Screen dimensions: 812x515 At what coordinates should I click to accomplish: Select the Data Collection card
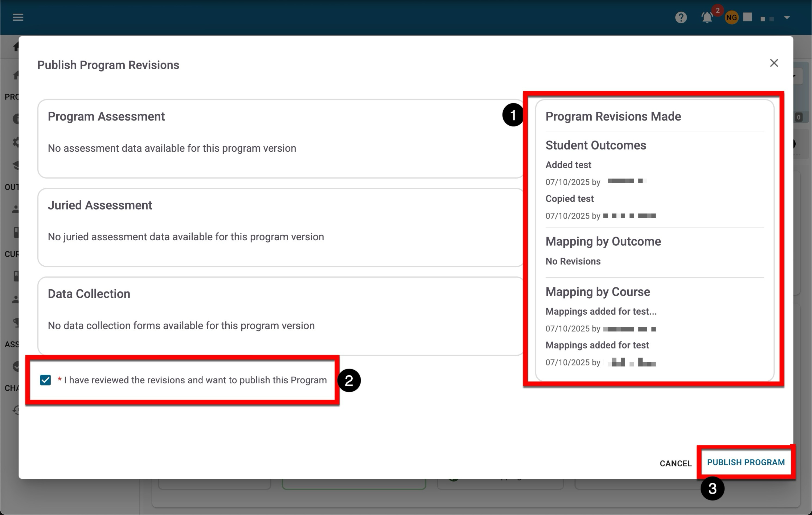click(280, 316)
